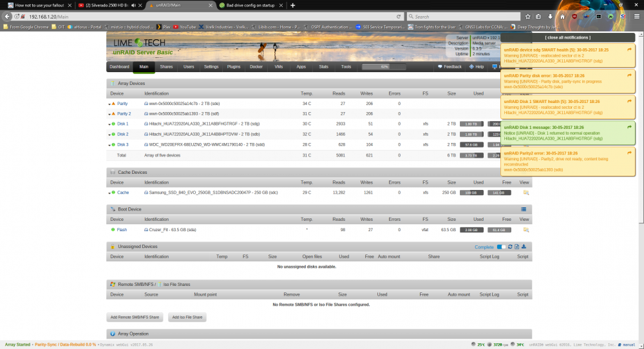Open the Parity 2 device dropdown arrow
Image resolution: width=644 pixels, height=349 pixels.
click(109, 114)
